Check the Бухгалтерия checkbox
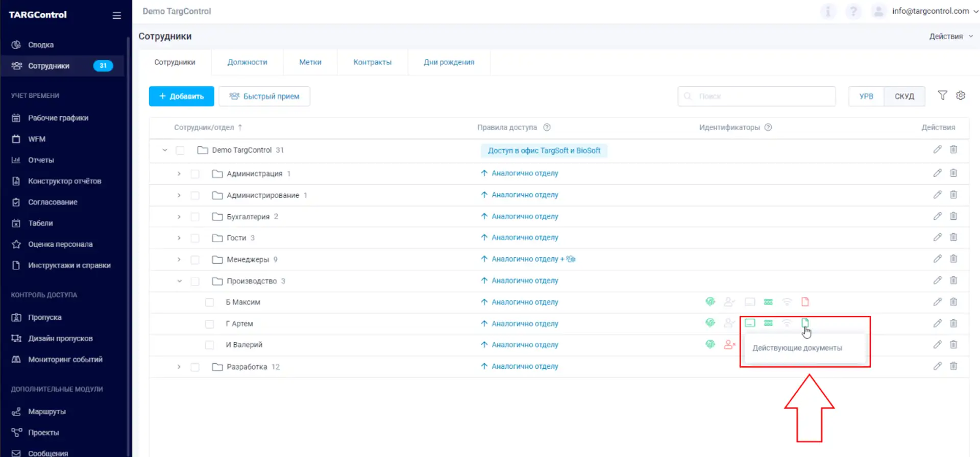The image size is (980, 457). point(194,217)
